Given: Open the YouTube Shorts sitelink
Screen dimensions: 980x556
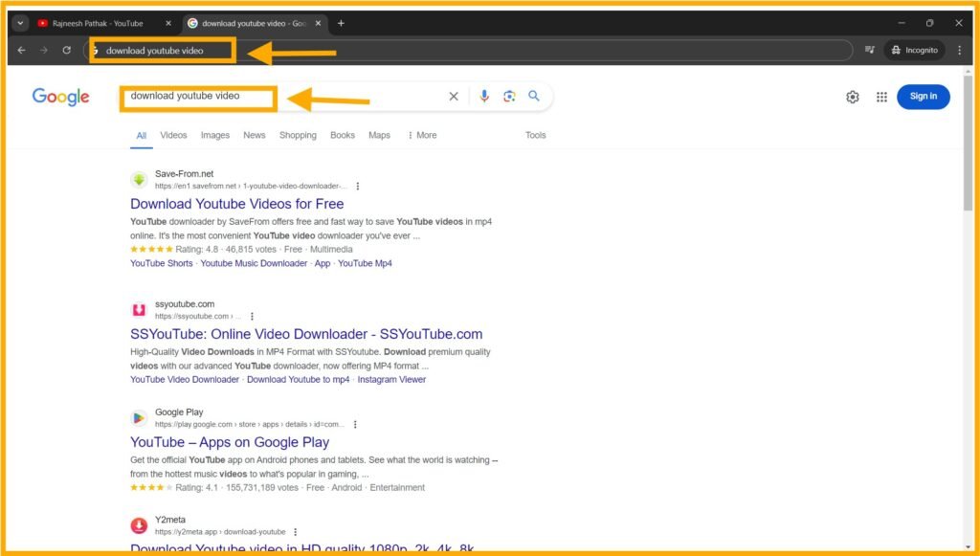Looking at the screenshot, I should (161, 263).
